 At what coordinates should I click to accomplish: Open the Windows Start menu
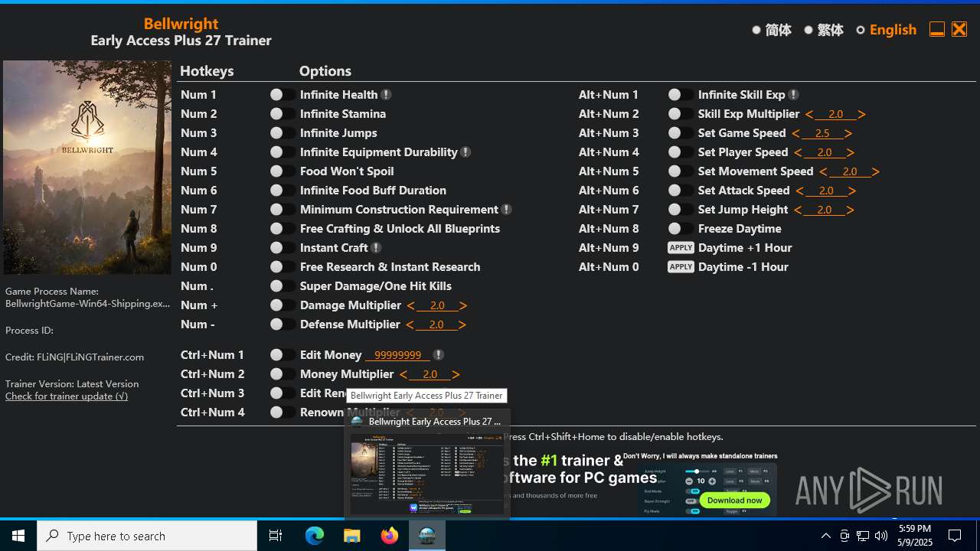18,536
